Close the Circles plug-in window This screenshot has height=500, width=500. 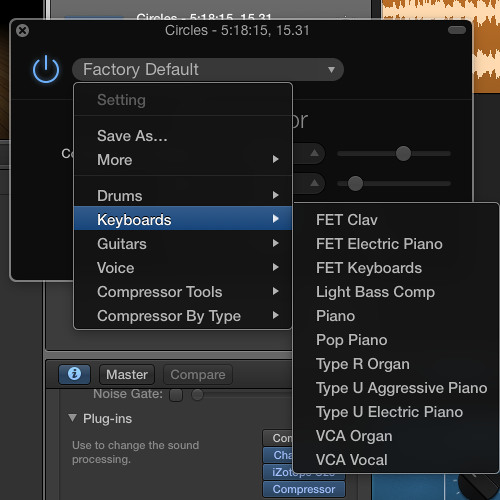[22, 31]
